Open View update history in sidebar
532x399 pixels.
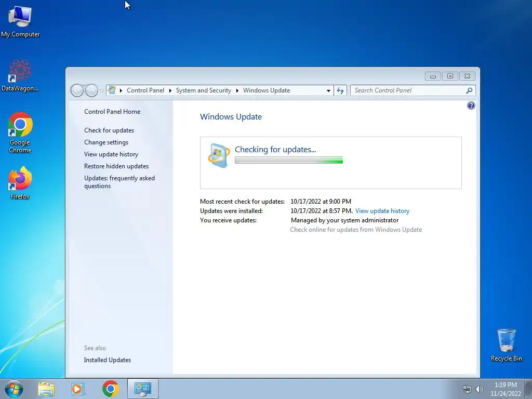(111, 154)
